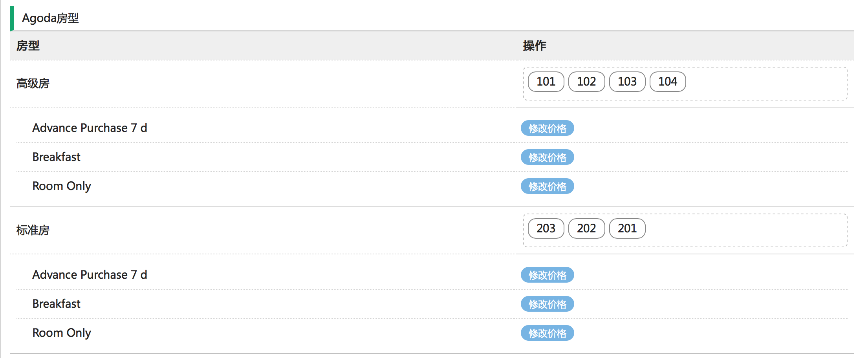The height and width of the screenshot is (358, 868).
Task: Click the Room Only label under 高级房
Action: click(62, 186)
